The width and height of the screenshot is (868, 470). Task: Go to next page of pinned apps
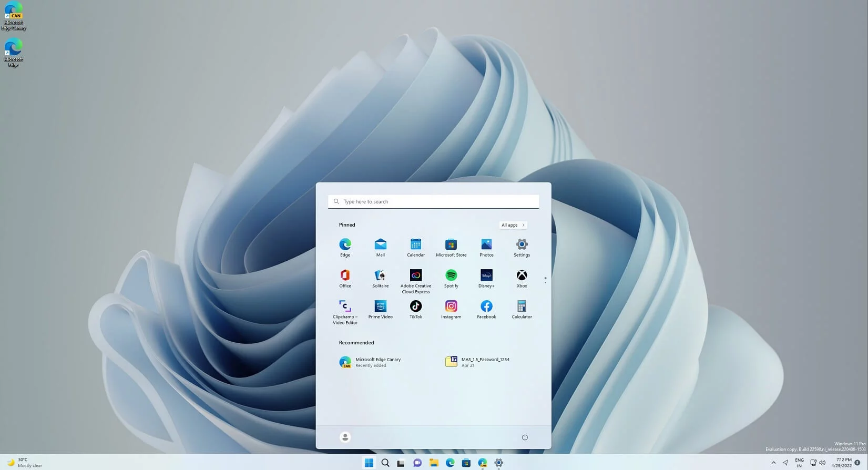tap(545, 283)
